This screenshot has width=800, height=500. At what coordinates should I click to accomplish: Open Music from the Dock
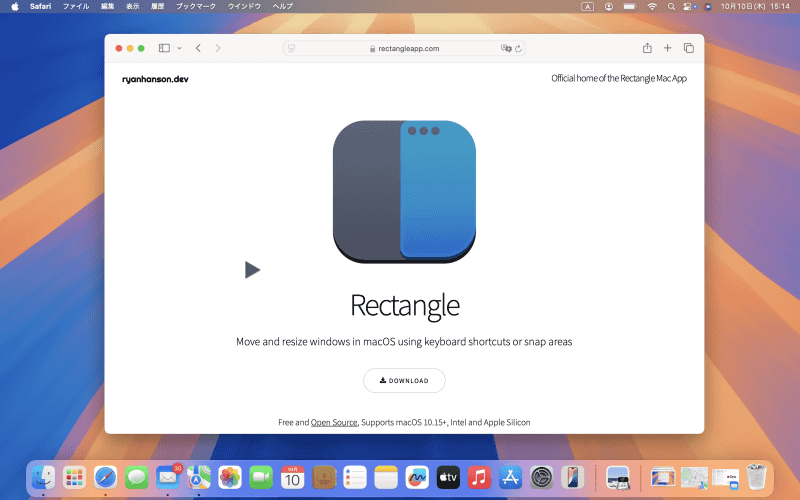coord(480,478)
